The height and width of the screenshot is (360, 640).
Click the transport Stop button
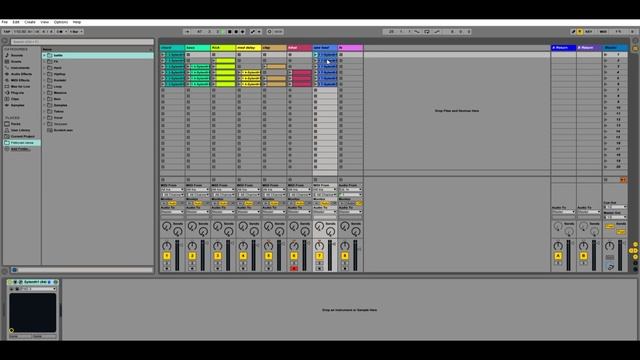coord(229,31)
